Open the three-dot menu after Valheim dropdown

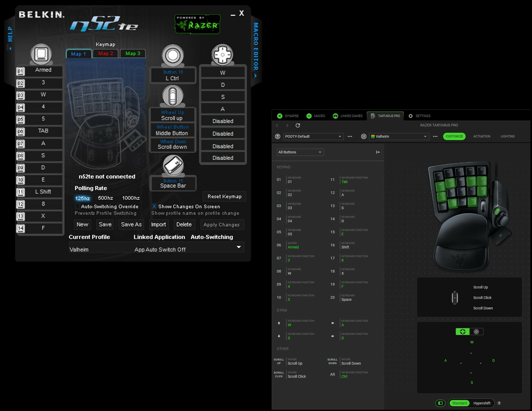pyautogui.click(x=435, y=136)
